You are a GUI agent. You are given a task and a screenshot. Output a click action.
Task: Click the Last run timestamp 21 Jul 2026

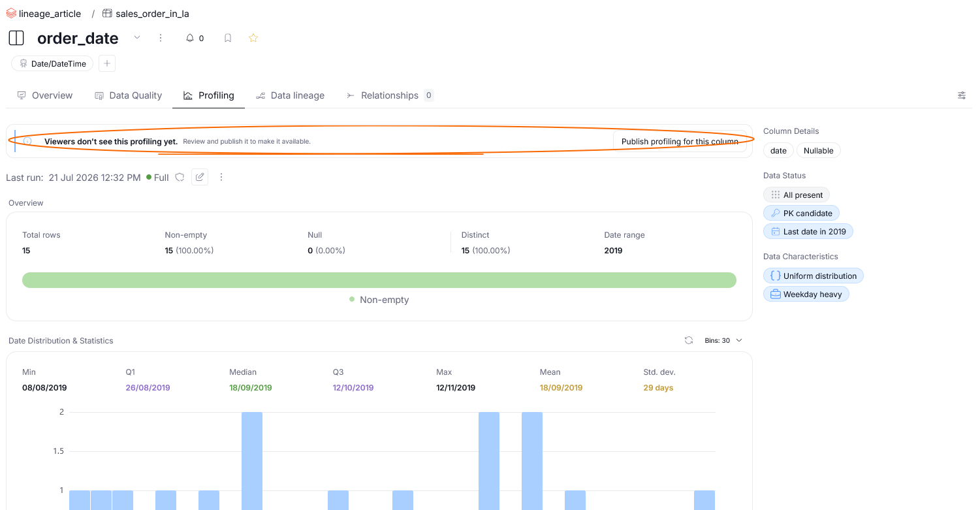tap(95, 177)
